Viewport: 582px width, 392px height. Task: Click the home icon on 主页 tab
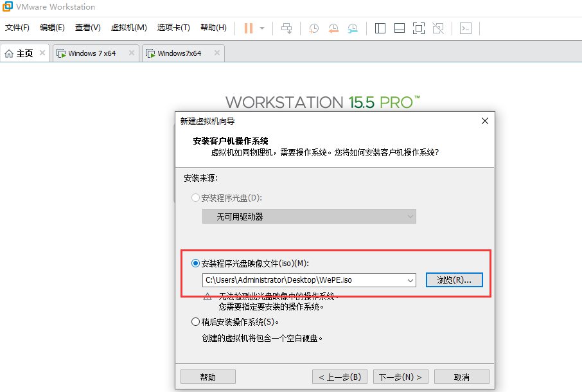coord(9,53)
